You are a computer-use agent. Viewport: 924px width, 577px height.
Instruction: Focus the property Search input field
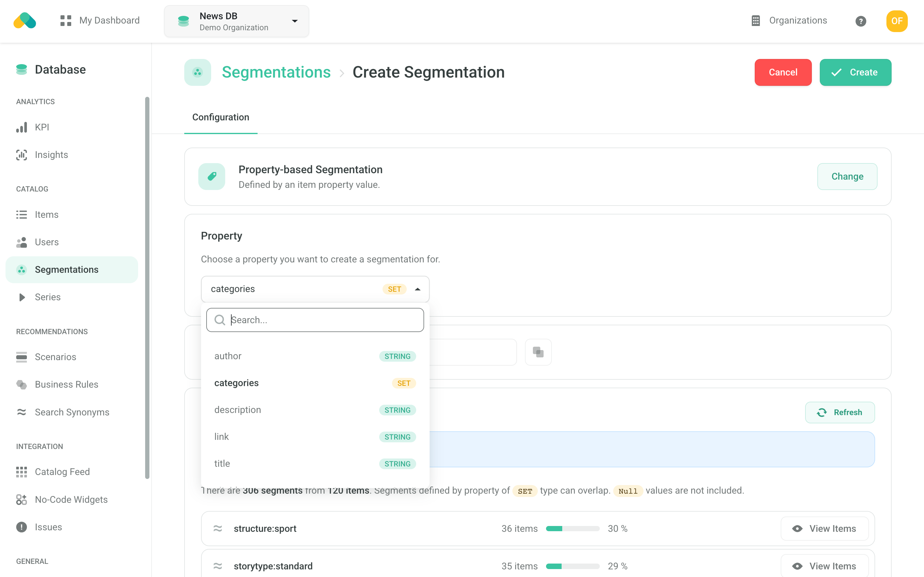[315, 320]
